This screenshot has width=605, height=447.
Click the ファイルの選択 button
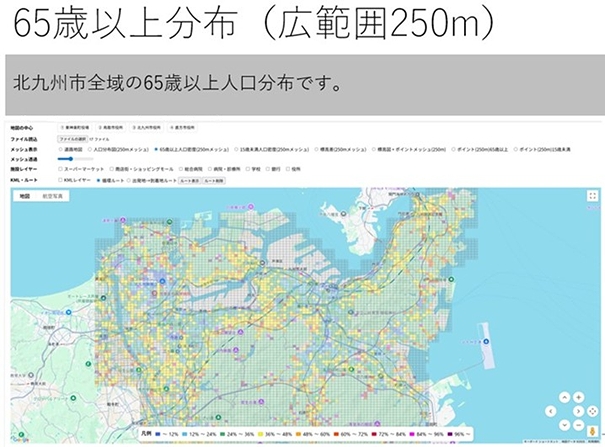tap(75, 139)
